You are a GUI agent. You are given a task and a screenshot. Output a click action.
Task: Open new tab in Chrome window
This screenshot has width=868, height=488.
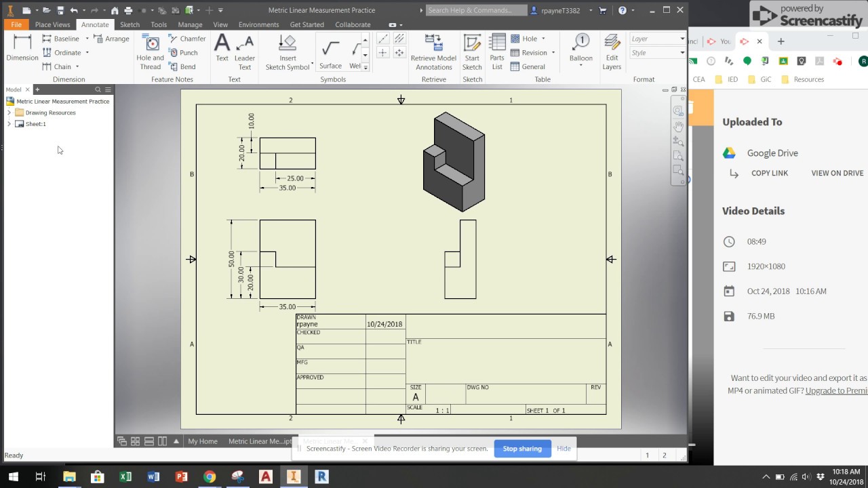781,41
